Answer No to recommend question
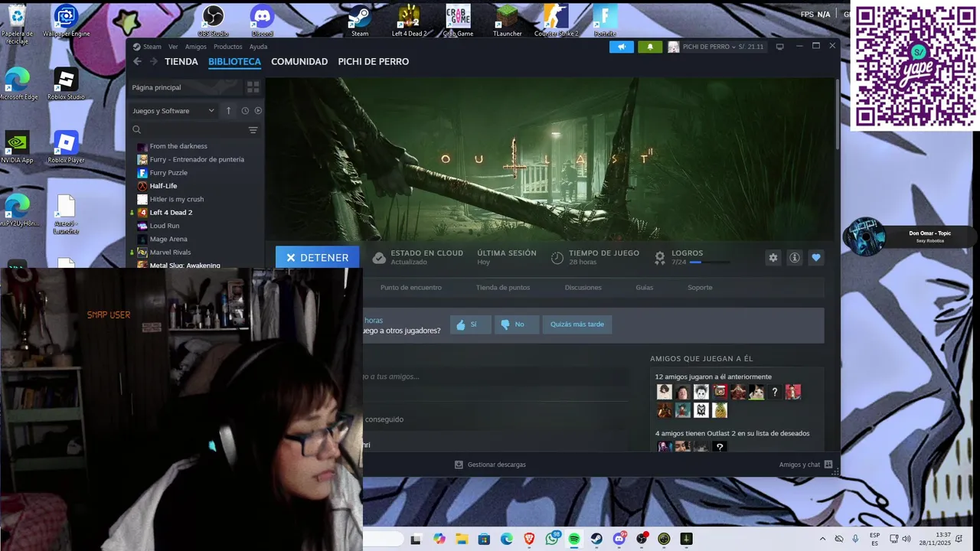The width and height of the screenshot is (980, 551). (517, 324)
